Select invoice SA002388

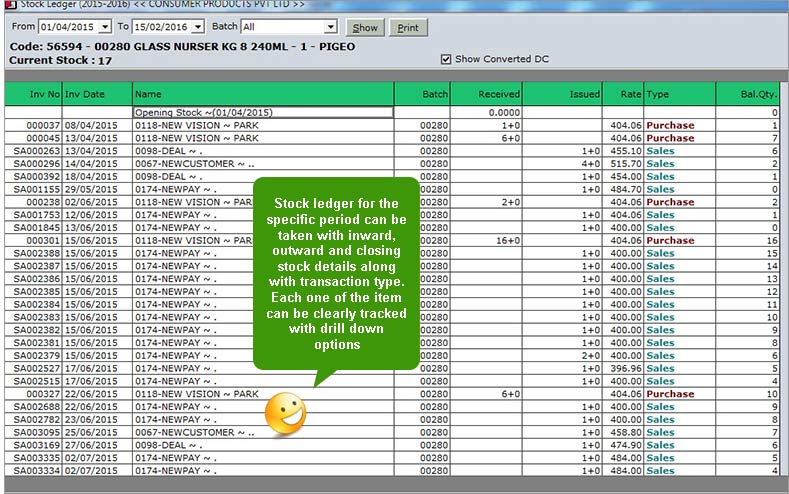click(37, 254)
